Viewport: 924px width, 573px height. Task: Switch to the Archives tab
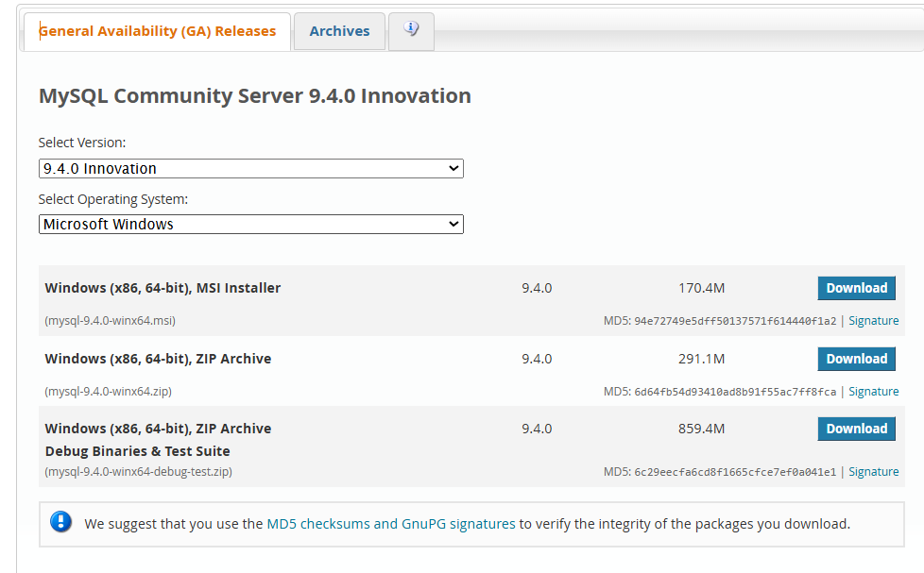[x=339, y=31]
